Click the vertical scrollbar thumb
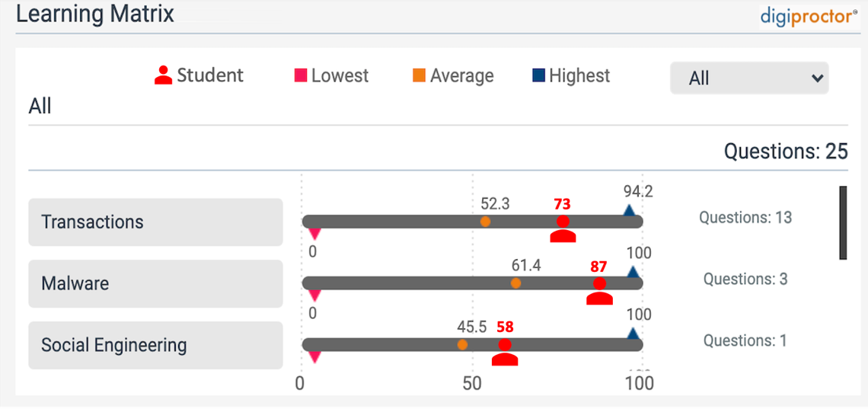 pos(843,222)
